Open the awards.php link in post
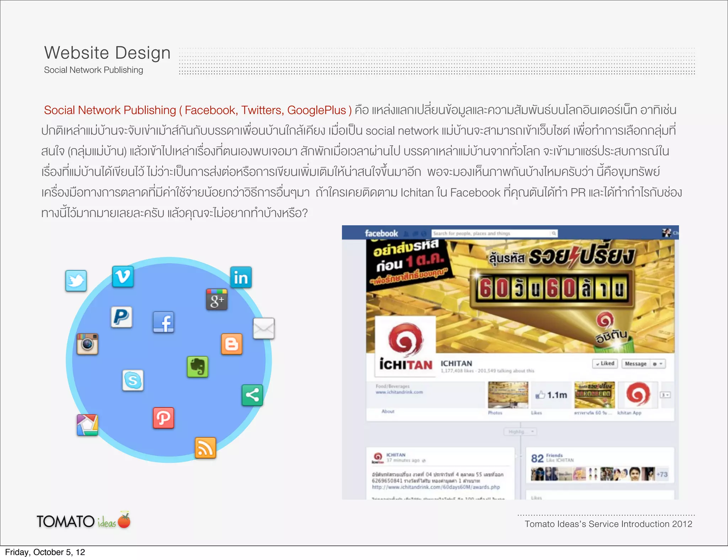 pyautogui.click(x=436, y=487)
